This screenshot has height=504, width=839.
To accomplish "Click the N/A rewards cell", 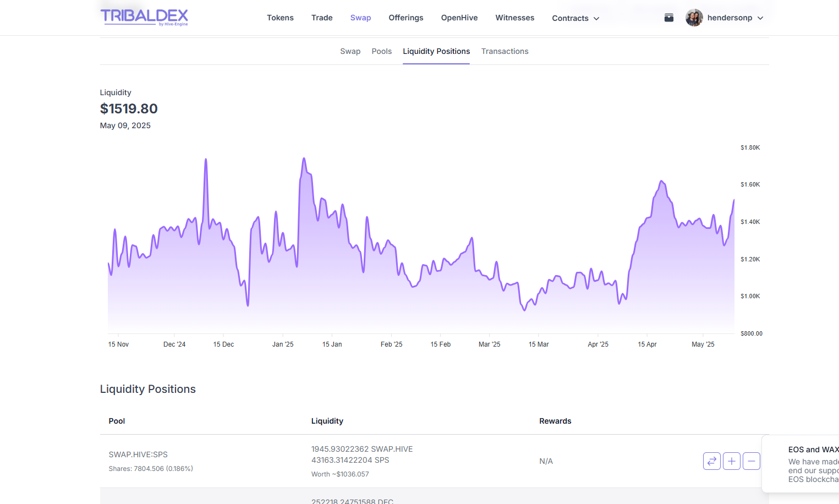I will (x=546, y=461).
